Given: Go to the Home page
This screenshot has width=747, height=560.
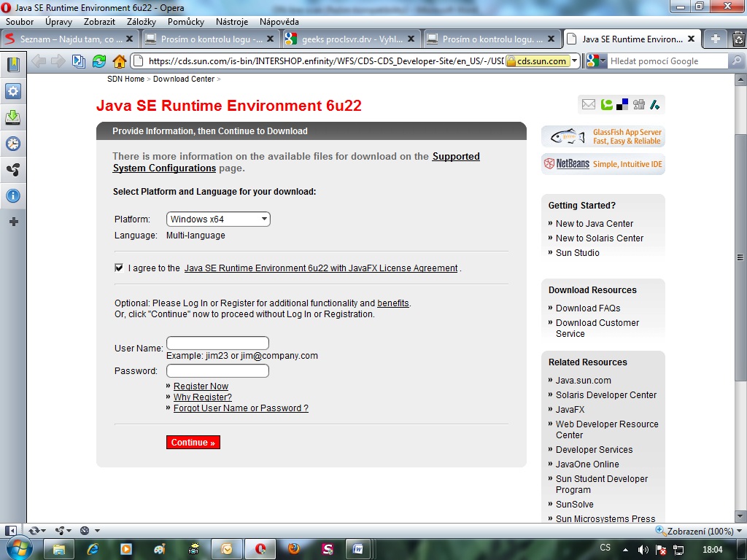Looking at the screenshot, I should [119, 61].
